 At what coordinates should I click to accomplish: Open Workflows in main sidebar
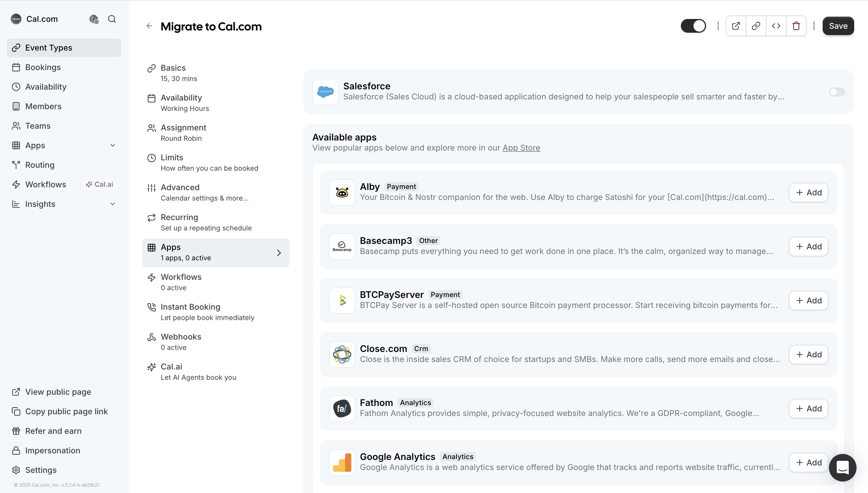46,184
